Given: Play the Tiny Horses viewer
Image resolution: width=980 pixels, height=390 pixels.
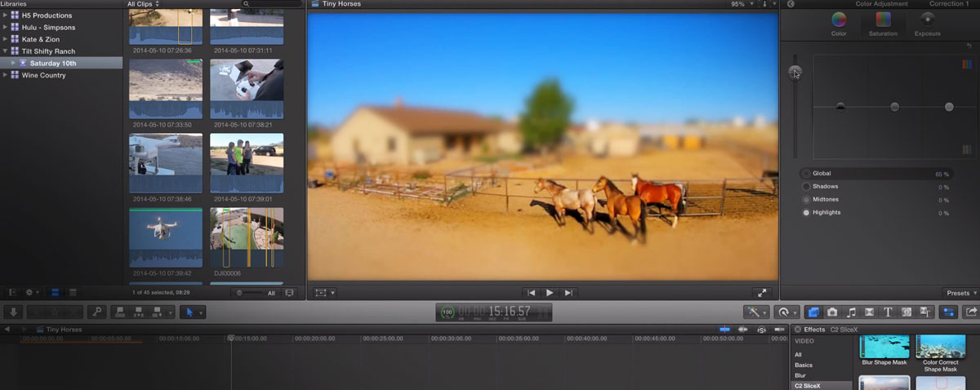Looking at the screenshot, I should coord(550,292).
